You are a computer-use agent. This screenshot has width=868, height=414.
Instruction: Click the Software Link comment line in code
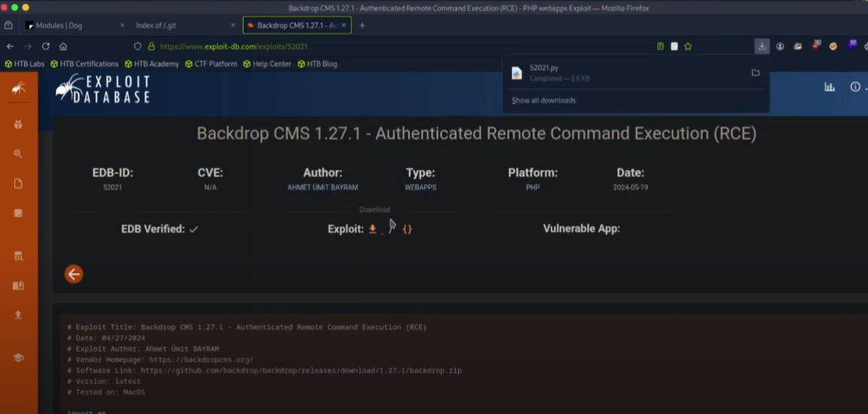pos(265,370)
